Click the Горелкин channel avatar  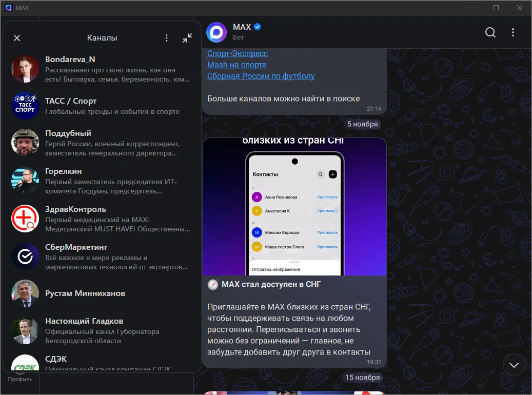[x=25, y=181]
